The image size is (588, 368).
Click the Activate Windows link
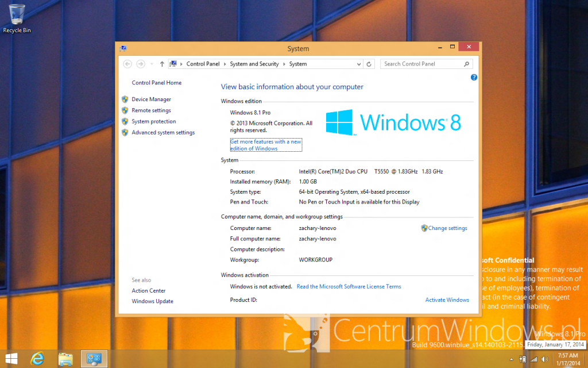(x=447, y=300)
